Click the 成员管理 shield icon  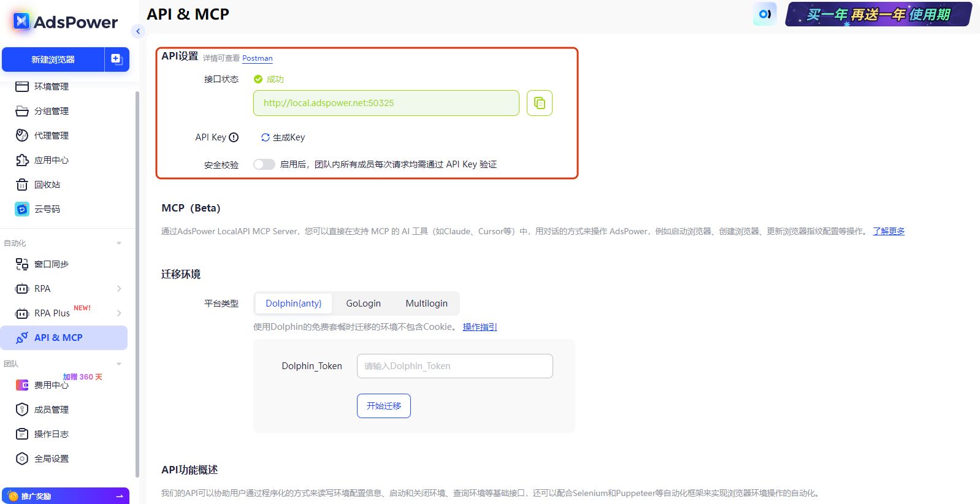click(22, 410)
